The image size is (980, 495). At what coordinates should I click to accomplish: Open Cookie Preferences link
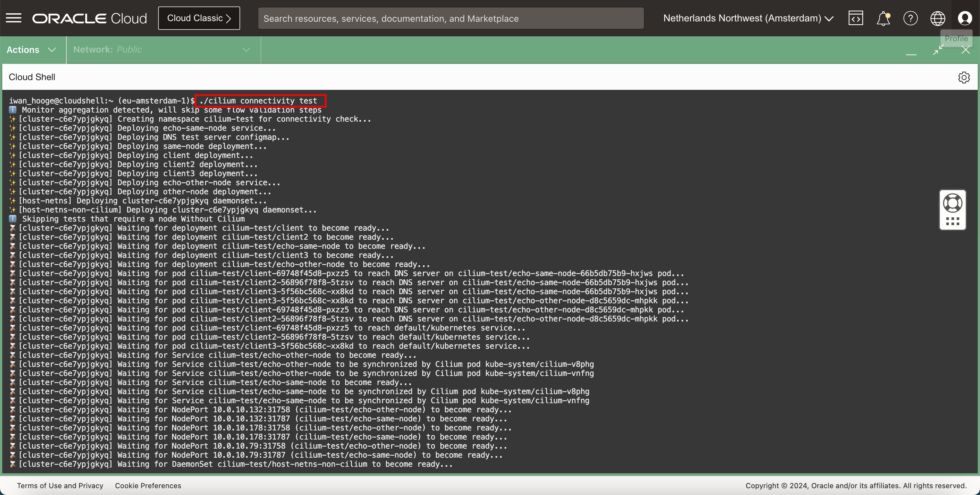coord(148,486)
